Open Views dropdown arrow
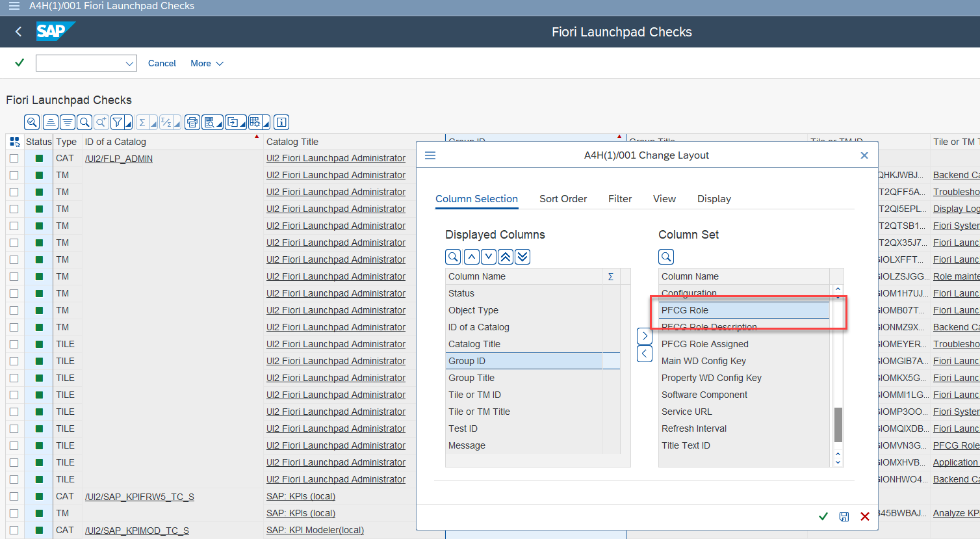980x539 pixels. [x=220, y=122]
